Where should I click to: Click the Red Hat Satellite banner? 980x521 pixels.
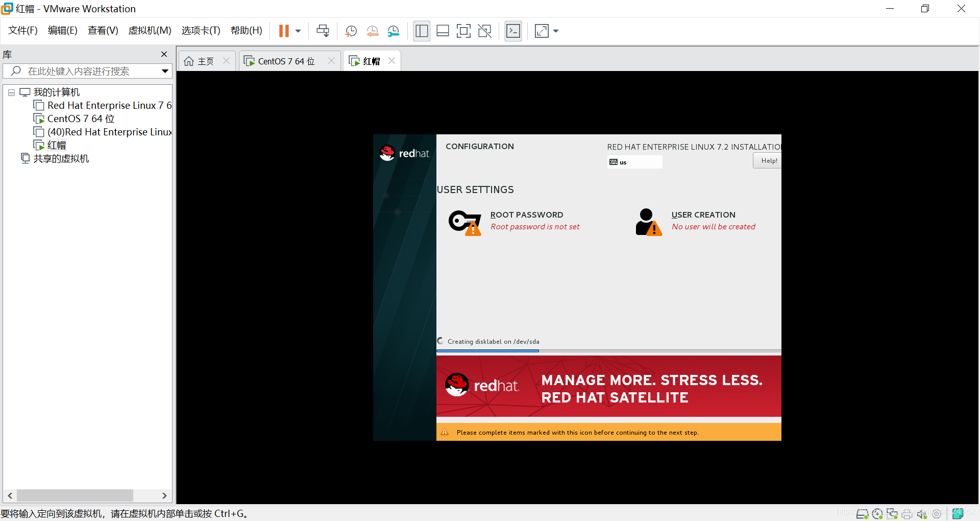(608, 387)
